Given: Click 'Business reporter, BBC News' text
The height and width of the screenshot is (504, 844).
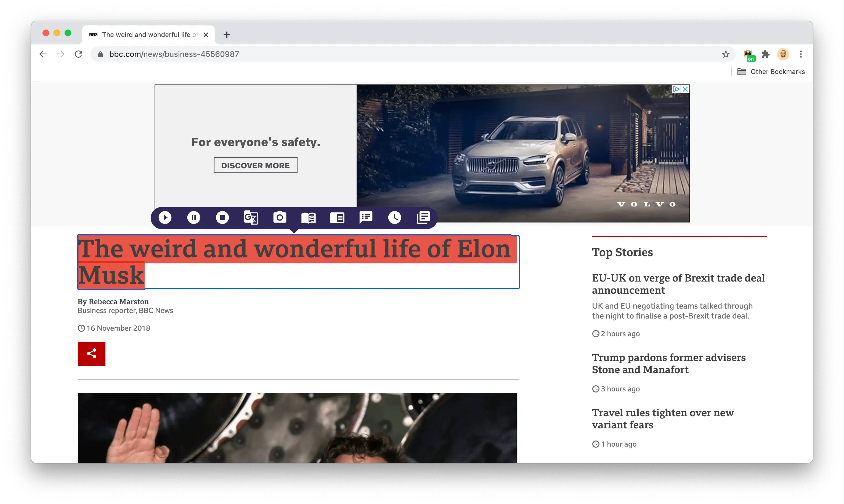Looking at the screenshot, I should click(x=125, y=311).
